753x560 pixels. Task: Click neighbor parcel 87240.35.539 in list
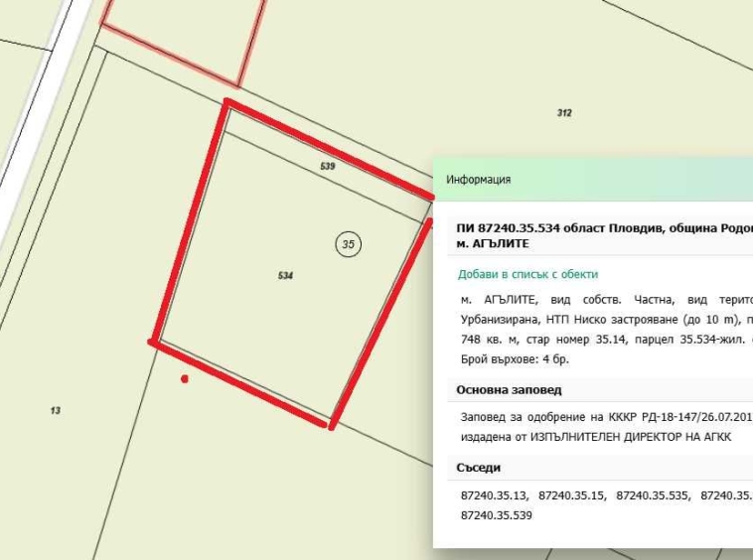click(498, 516)
